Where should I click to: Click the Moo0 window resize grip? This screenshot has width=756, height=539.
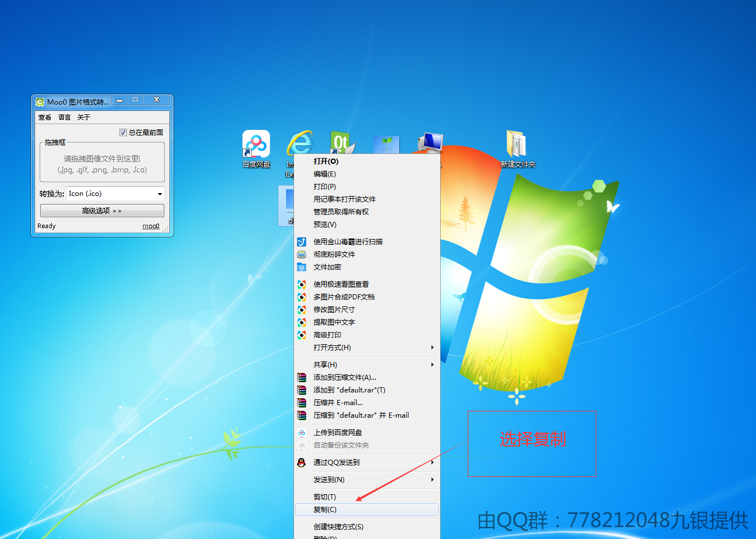(x=166, y=229)
